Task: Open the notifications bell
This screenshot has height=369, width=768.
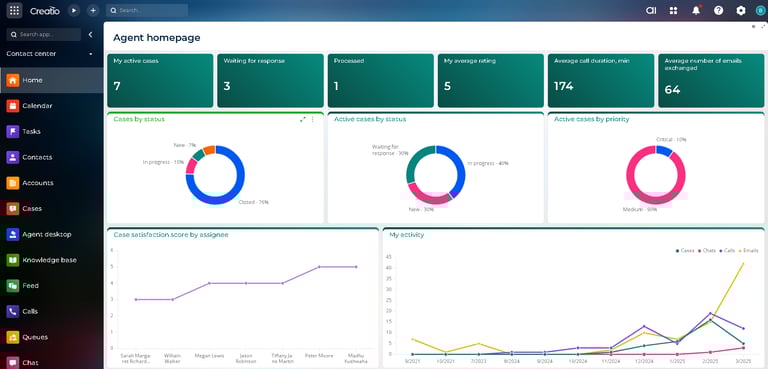Action: 696,10
